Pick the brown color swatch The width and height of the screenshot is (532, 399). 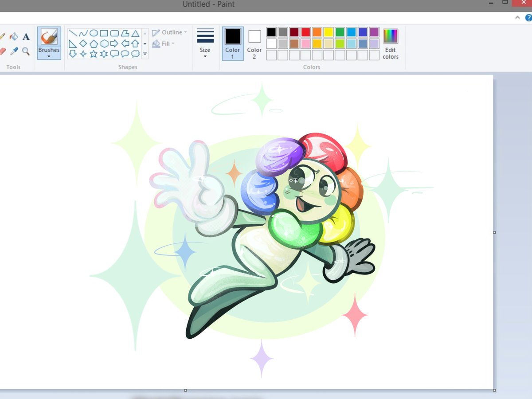coord(294,43)
